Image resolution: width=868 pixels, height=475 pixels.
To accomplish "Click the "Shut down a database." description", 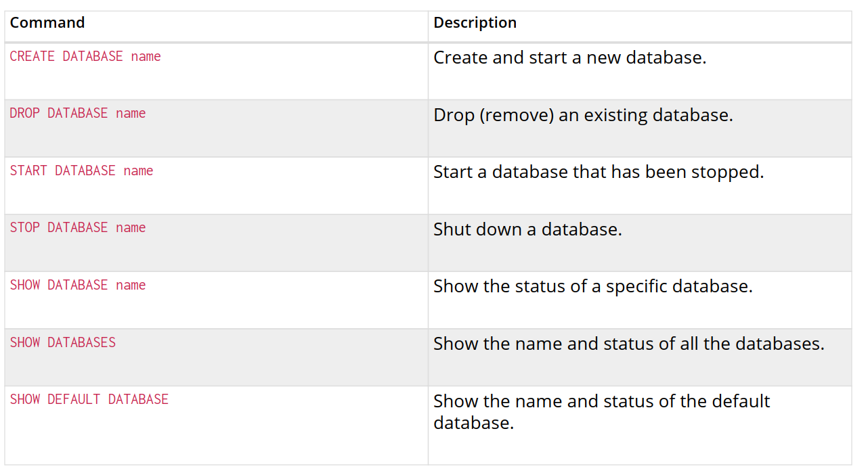I will coord(527,229).
